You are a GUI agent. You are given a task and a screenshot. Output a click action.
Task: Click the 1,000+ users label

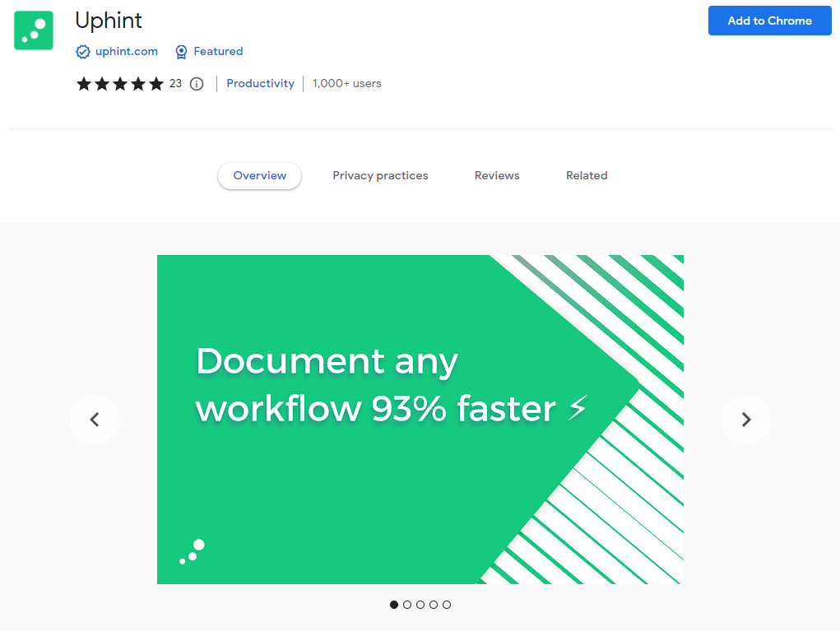tap(346, 83)
